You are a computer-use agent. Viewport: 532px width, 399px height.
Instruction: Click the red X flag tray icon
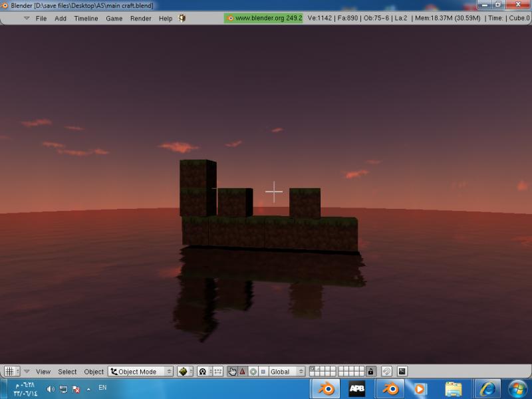[x=76, y=389]
